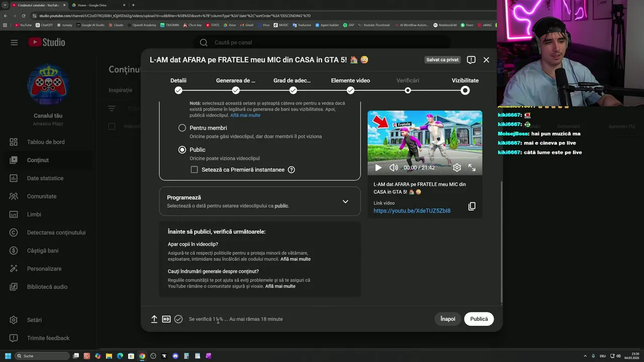Copy the video link
Image resolution: width=644 pixels, height=362 pixels.
(471, 206)
